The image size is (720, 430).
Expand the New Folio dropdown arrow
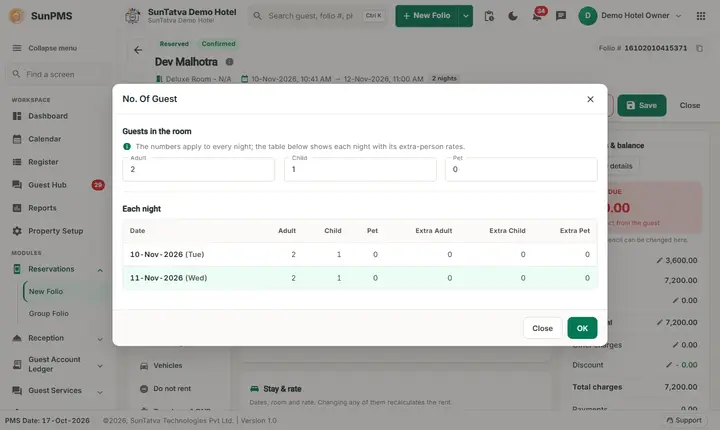(x=466, y=16)
